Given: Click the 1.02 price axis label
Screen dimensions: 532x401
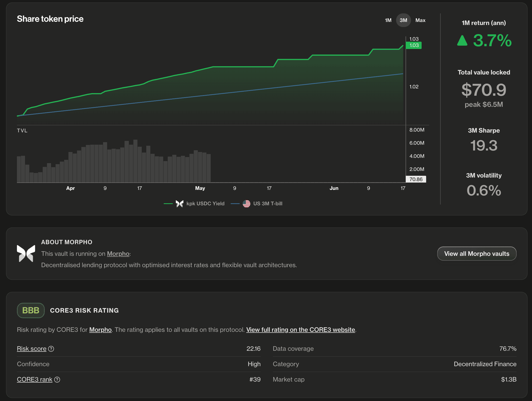Looking at the screenshot, I should [414, 87].
